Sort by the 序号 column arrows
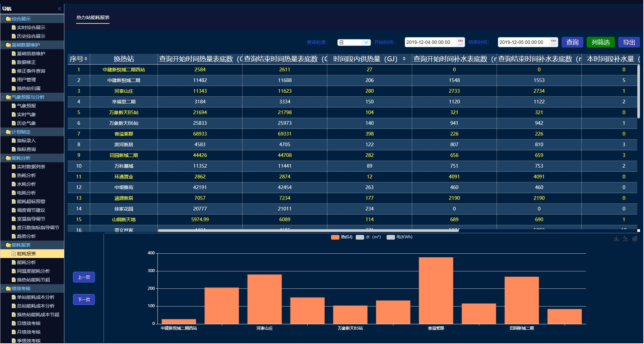This screenshot has height=344, width=644. [x=86, y=59]
